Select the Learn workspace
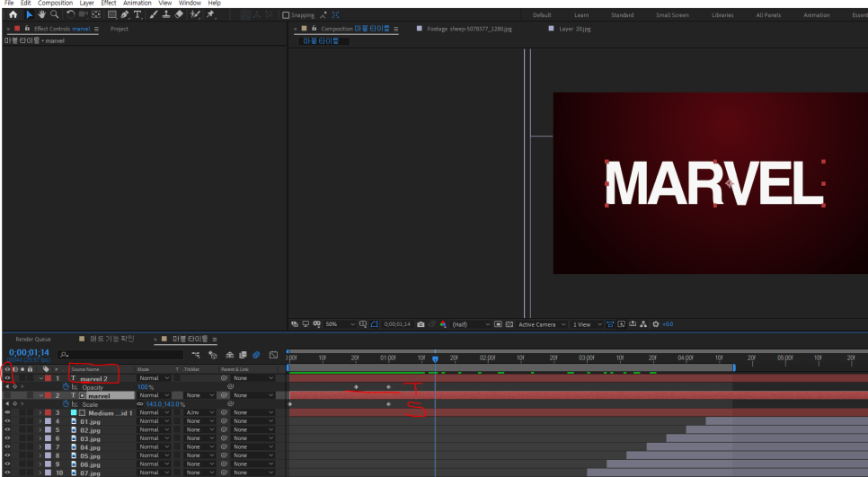The height and width of the screenshot is (477, 868). click(581, 15)
